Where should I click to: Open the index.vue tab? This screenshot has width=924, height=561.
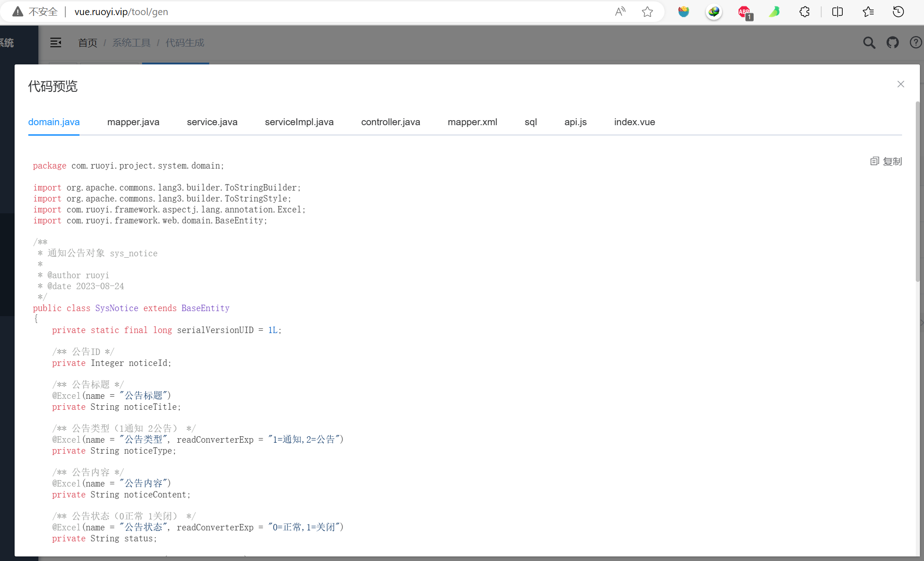pos(634,122)
